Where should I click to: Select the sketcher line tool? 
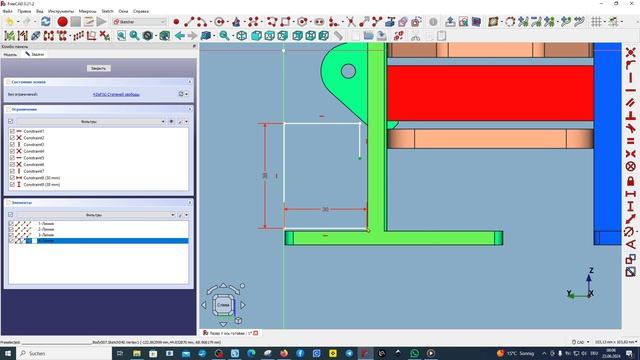[189, 22]
